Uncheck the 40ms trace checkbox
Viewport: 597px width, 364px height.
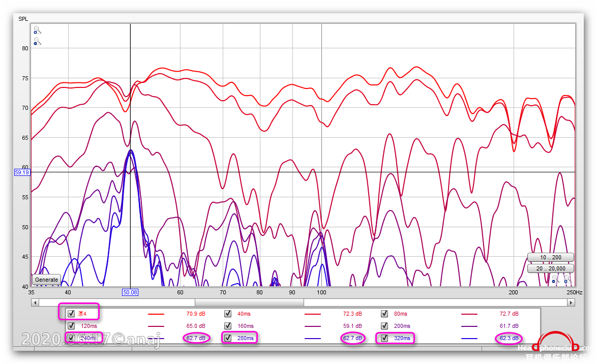click(228, 314)
